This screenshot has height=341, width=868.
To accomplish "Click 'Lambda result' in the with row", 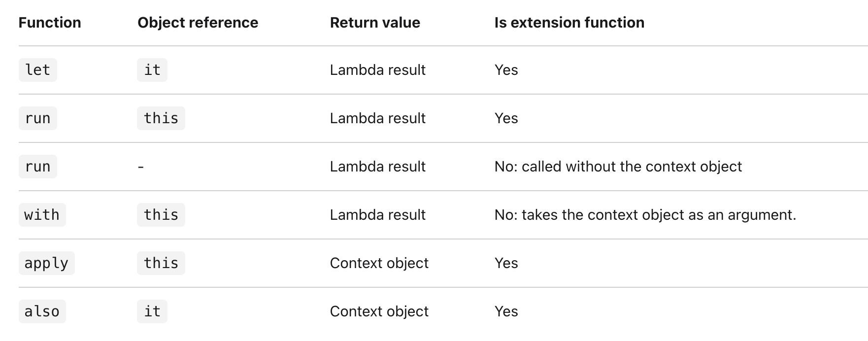I will click(x=377, y=215).
